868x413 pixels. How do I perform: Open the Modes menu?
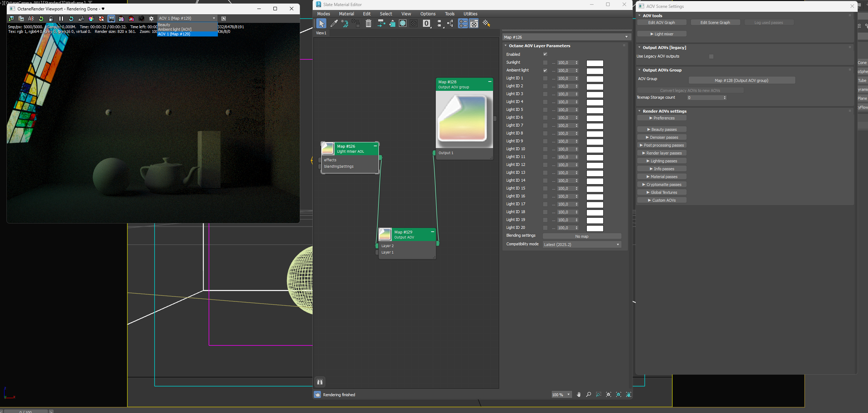[323, 14]
